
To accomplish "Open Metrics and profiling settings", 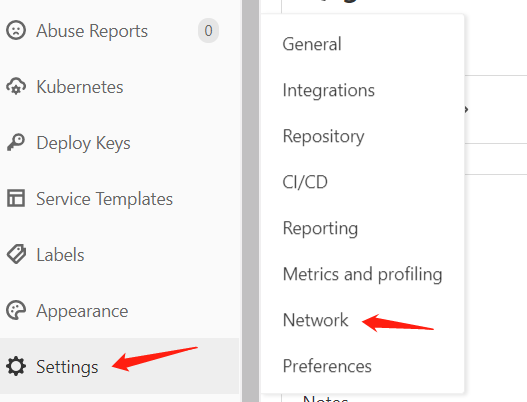I will point(363,274).
